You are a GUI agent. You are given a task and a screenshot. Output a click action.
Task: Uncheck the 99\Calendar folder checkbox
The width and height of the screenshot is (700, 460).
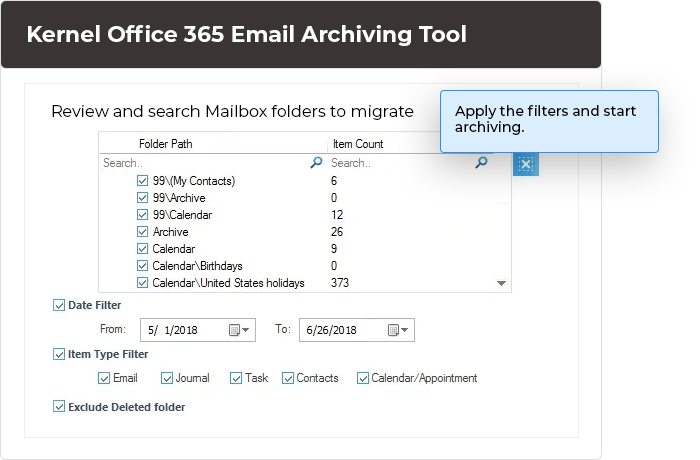[142, 215]
